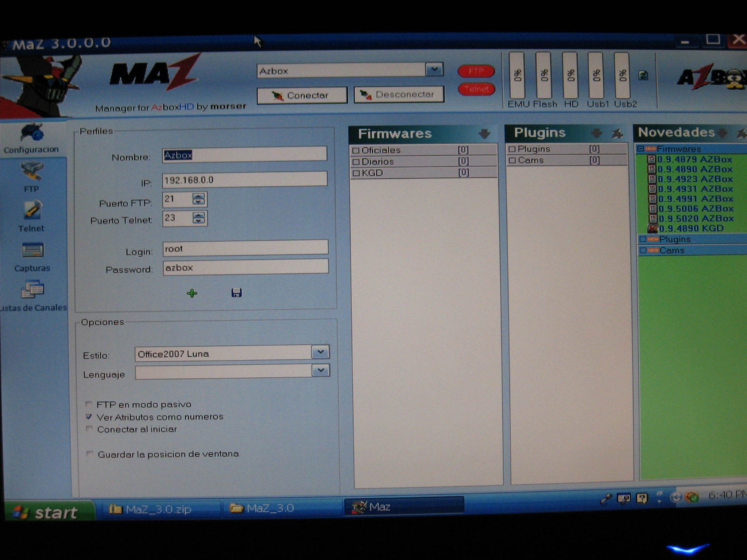Expand the Plugins group in Plugins panel

click(512, 149)
